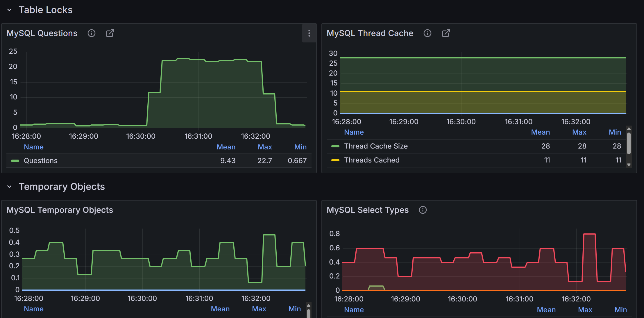This screenshot has width=644, height=318.
Task: Open MySQL Thread Cache panel title
Action: pos(370,33)
